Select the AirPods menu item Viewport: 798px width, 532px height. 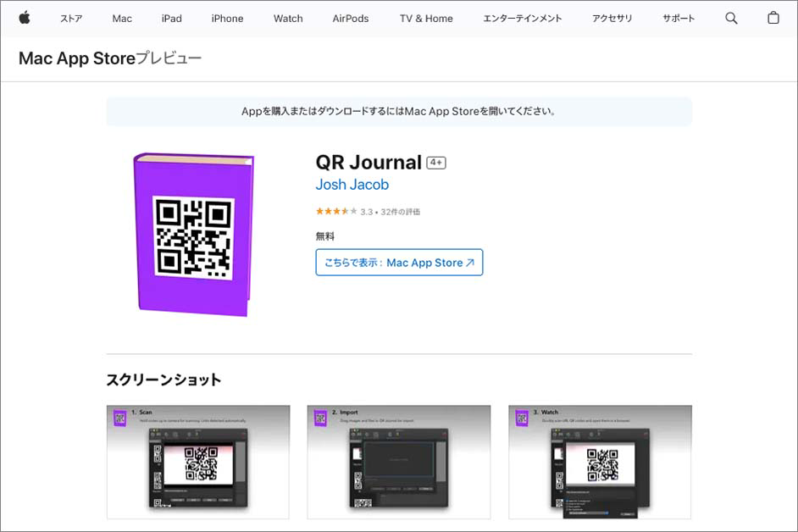[x=350, y=17]
